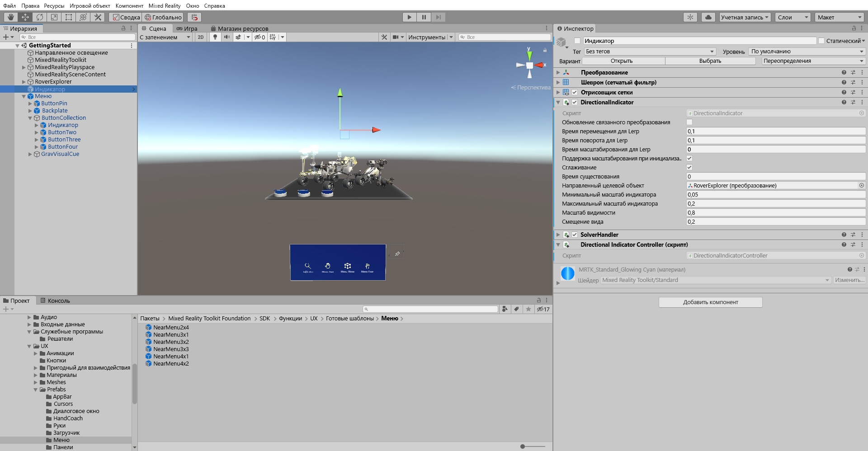Lock the Hierarchy panel
Image resolution: width=868 pixels, height=451 pixels.
click(123, 28)
